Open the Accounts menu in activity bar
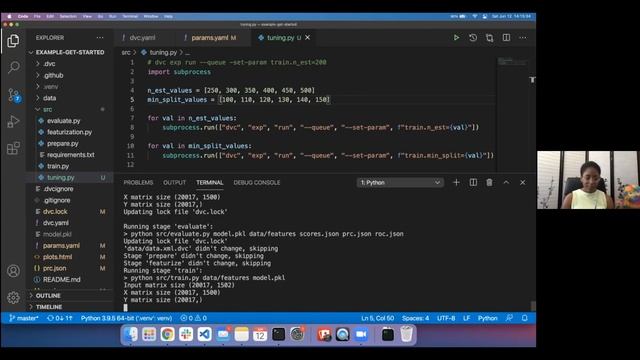 click(13, 271)
